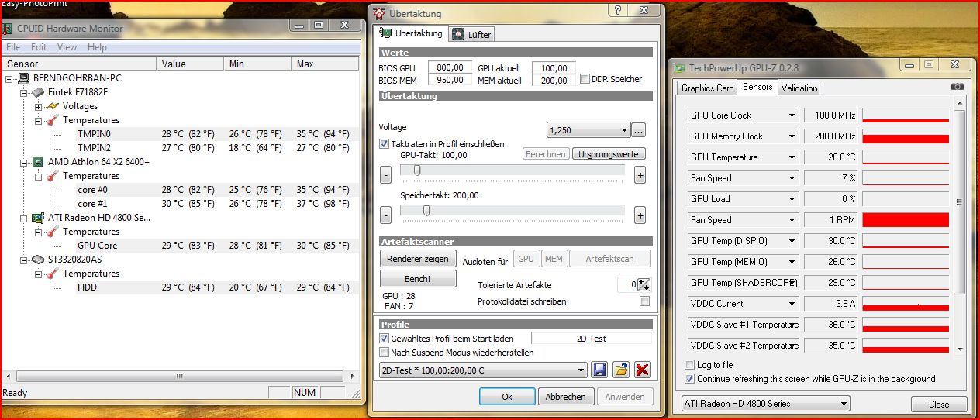Collapse the AMD Athlon 64 X2 6400+ node

pos(23,162)
